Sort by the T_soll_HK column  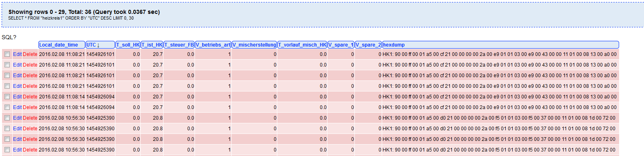[128, 45]
